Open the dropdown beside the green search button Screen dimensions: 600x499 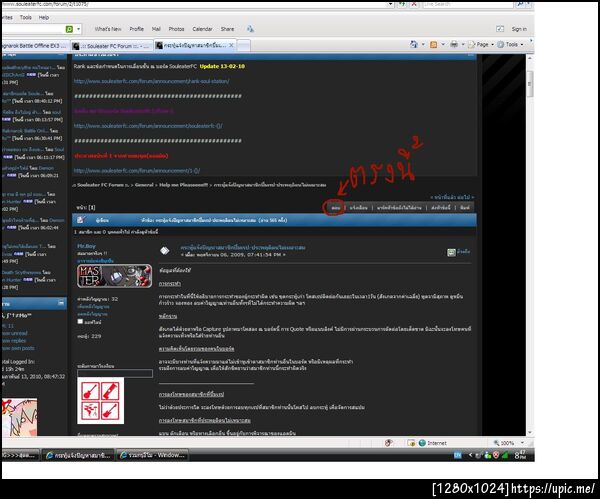(78, 29)
